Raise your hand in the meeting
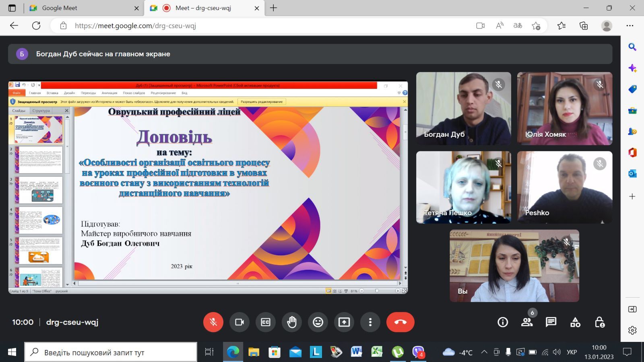The image size is (644, 362). tap(292, 322)
